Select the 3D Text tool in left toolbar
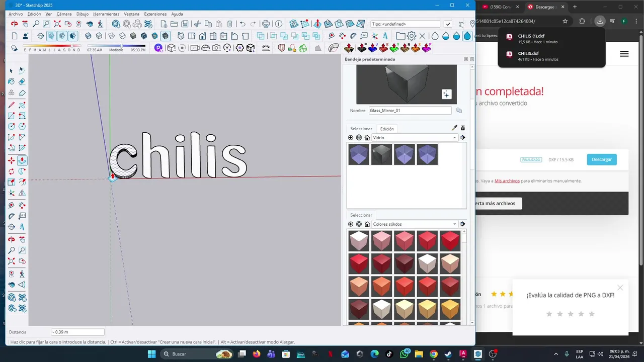This screenshot has width=644, height=362. coord(22,227)
